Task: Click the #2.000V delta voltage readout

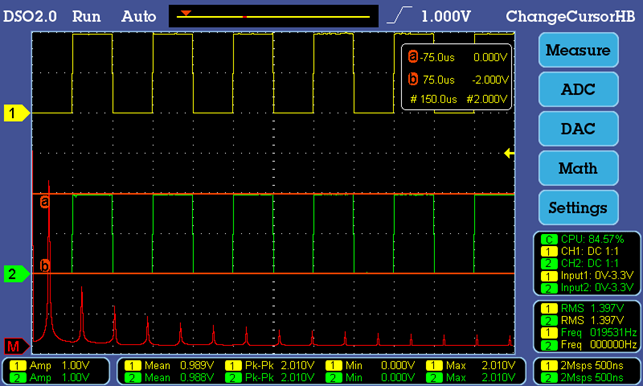Action: pos(487,99)
